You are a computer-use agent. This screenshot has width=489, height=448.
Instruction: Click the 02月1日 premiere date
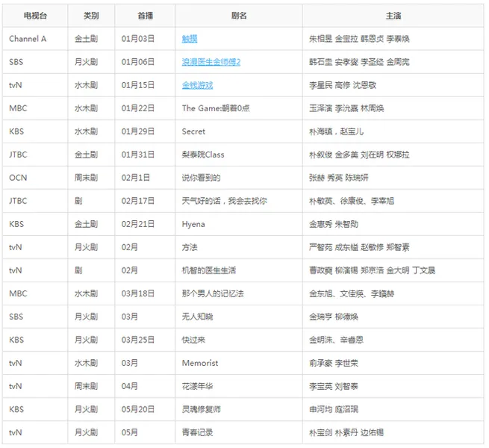(x=136, y=178)
